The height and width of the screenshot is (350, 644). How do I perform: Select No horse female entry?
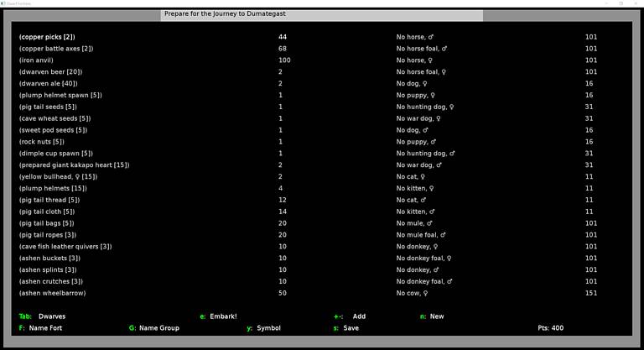pos(414,60)
